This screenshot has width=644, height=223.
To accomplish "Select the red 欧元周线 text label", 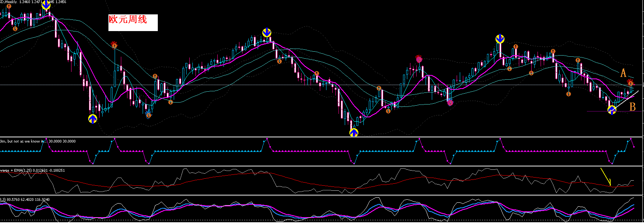I will (x=128, y=19).
